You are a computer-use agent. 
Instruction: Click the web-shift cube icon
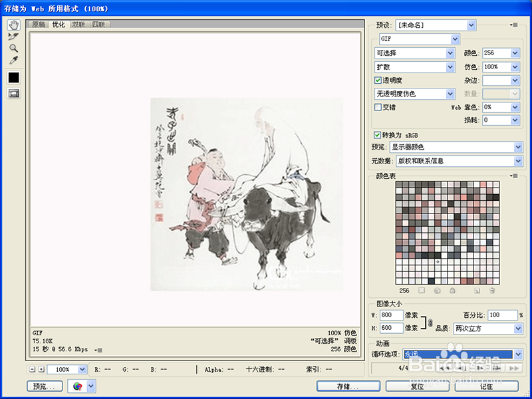coord(438,291)
